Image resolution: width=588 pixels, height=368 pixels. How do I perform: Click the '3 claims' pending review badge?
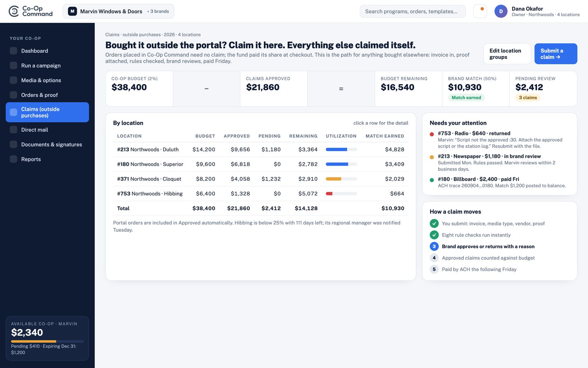[528, 98]
